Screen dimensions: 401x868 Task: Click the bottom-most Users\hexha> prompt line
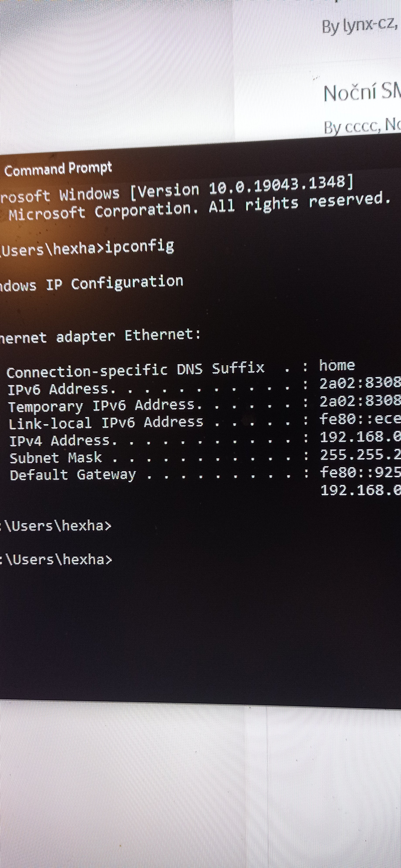pyautogui.click(x=57, y=560)
